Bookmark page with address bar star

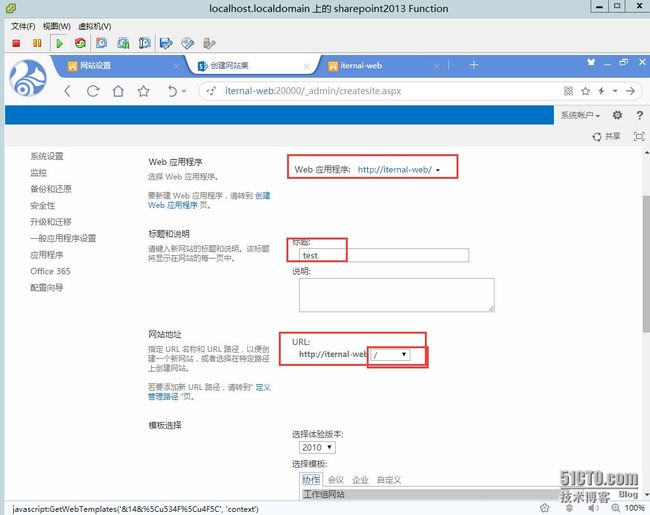point(585,91)
